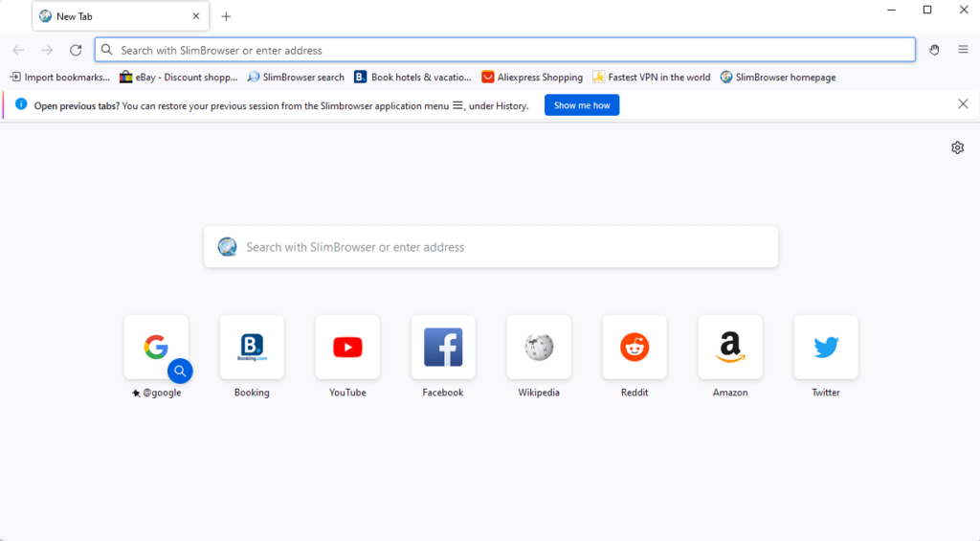Minimize the browser window
Screen dimensions: 980x541
[891, 10]
